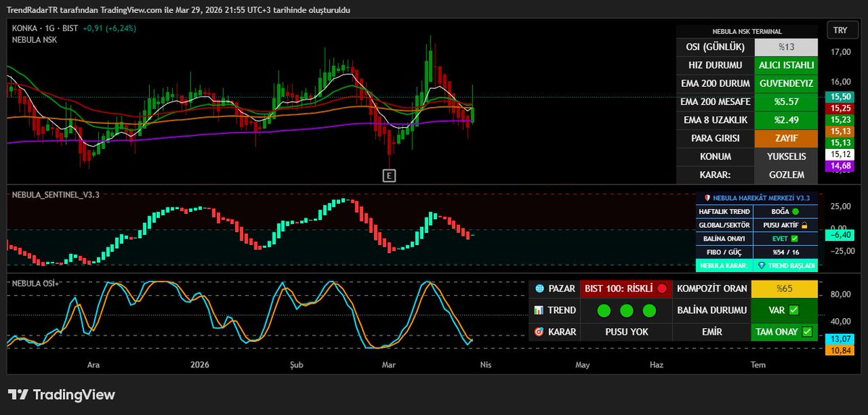The width and height of the screenshot is (868, 415).
Task: Click the orange ZAYIF status cell
Action: 786,137
